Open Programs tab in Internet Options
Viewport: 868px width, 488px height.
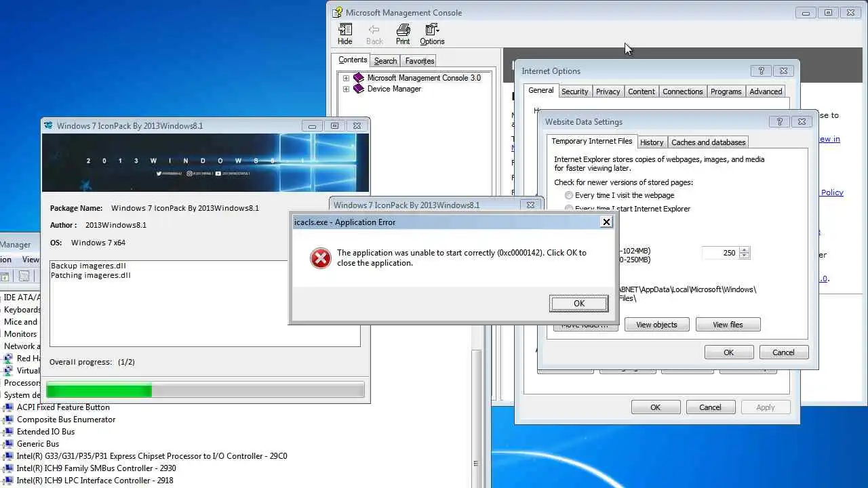point(726,91)
